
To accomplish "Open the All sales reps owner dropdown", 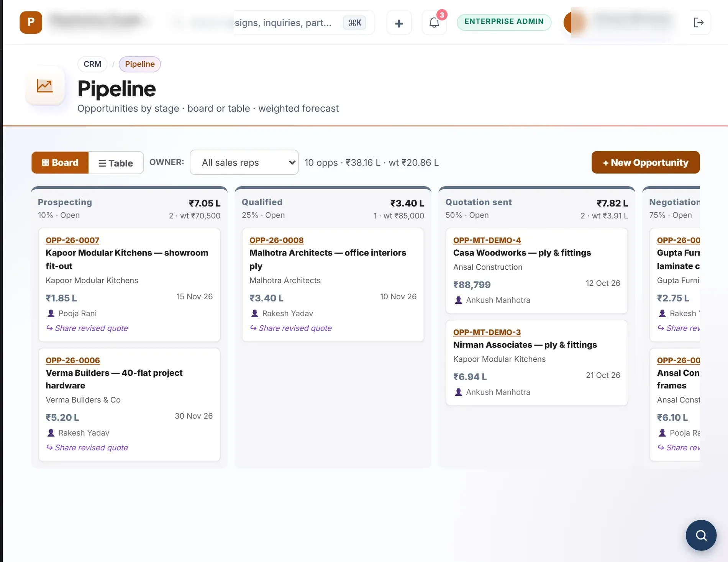I will click(x=244, y=162).
